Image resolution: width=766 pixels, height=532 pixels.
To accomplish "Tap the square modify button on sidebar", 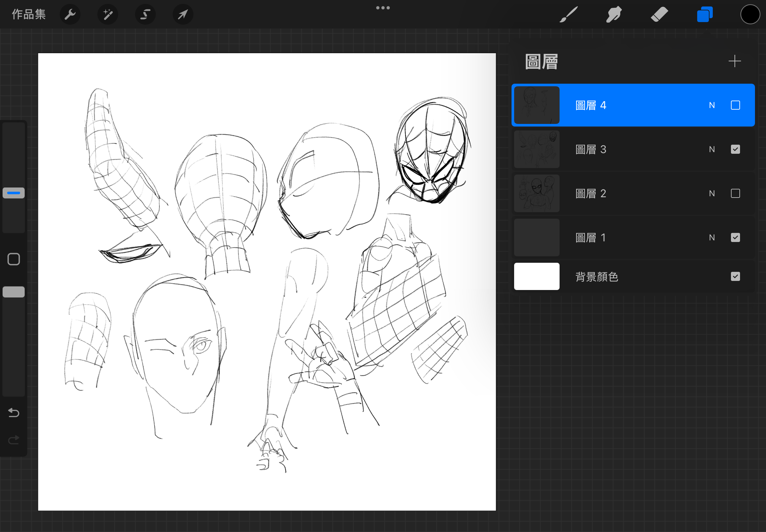I will (14, 259).
